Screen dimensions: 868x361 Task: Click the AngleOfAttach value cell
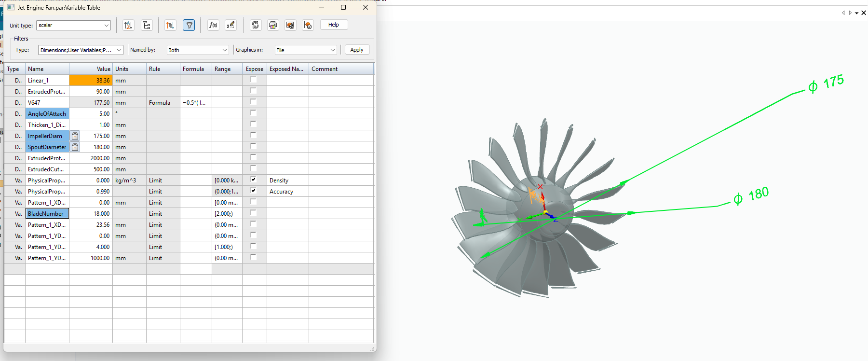[x=91, y=114]
